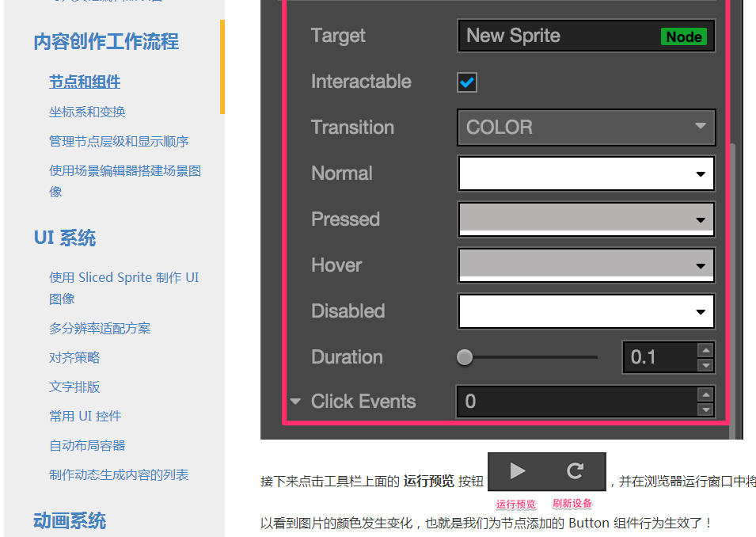Image resolution: width=756 pixels, height=537 pixels.
Task: Open the 节点和组件 sidebar link
Action: coord(85,82)
